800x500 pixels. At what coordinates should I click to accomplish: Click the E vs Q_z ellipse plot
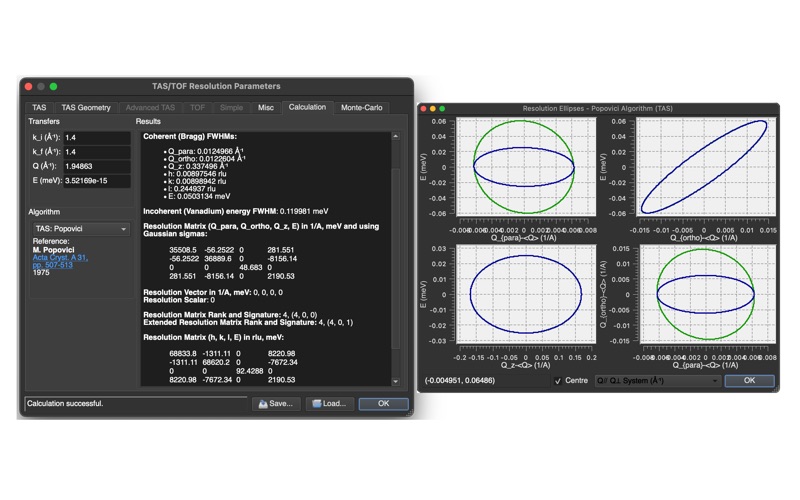526,294
